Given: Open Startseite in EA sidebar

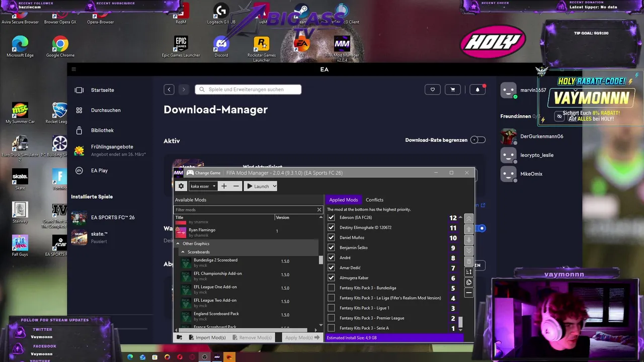Looking at the screenshot, I should (103, 90).
